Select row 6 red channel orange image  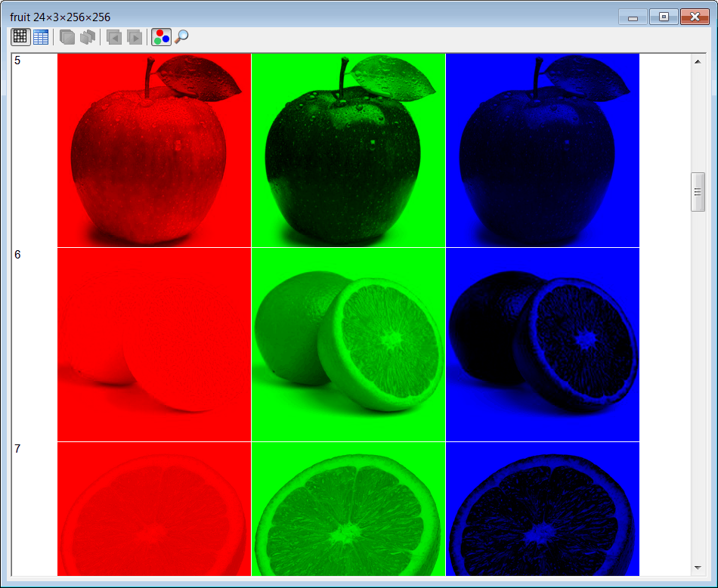click(x=154, y=345)
